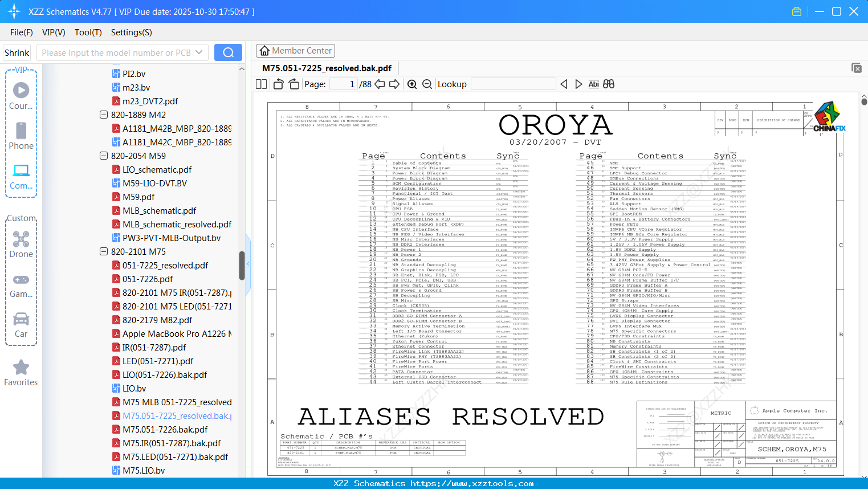Image resolution: width=868 pixels, height=489 pixels.
Task: Open PW3-PVT-MLB-Output.bv
Action: click(x=166, y=238)
